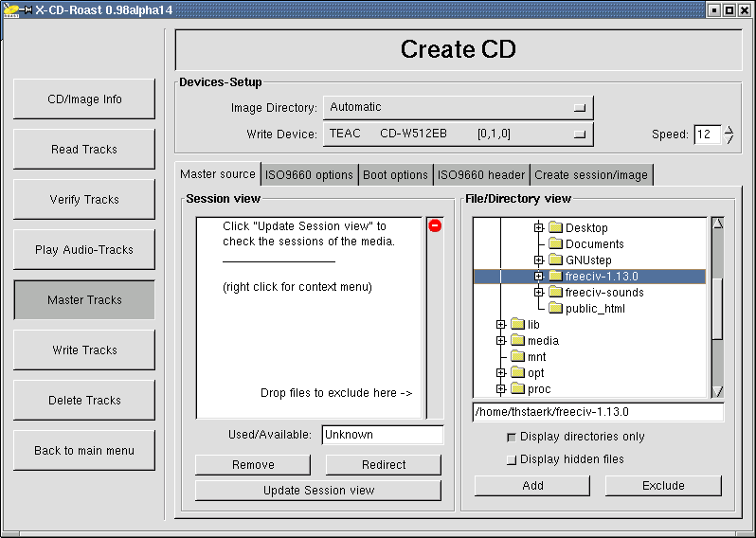Viewport: 756px width, 538px height.
Task: Open the Create session/image tab
Action: [x=591, y=175]
